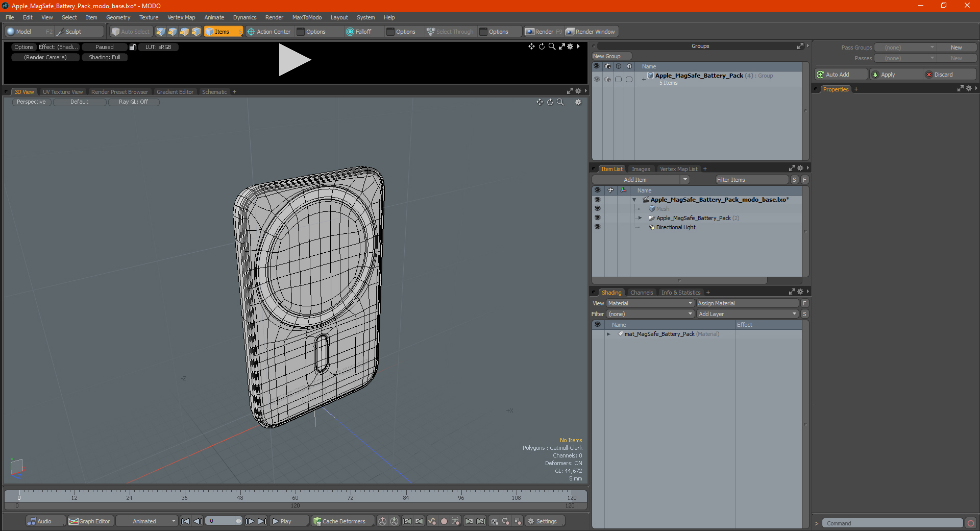Collapse scene Apple_MagSafe_Battery_Pack_modo_base.lxo tree

tap(634, 200)
